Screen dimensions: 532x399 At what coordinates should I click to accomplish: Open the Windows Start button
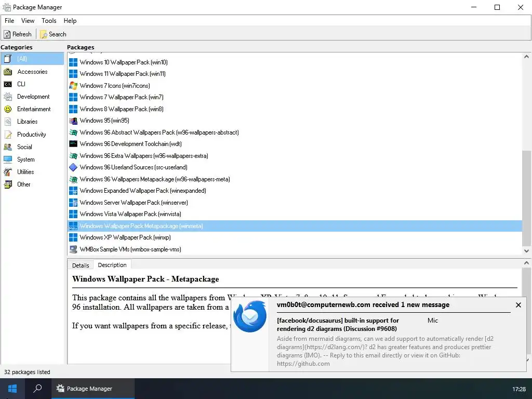point(12,389)
